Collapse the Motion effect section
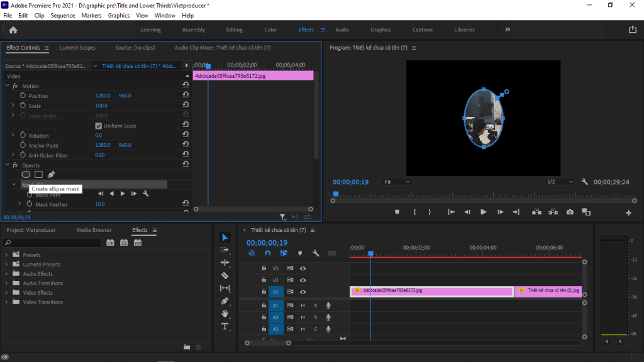Screen dimensions: 644x362 pyautogui.click(x=6, y=85)
